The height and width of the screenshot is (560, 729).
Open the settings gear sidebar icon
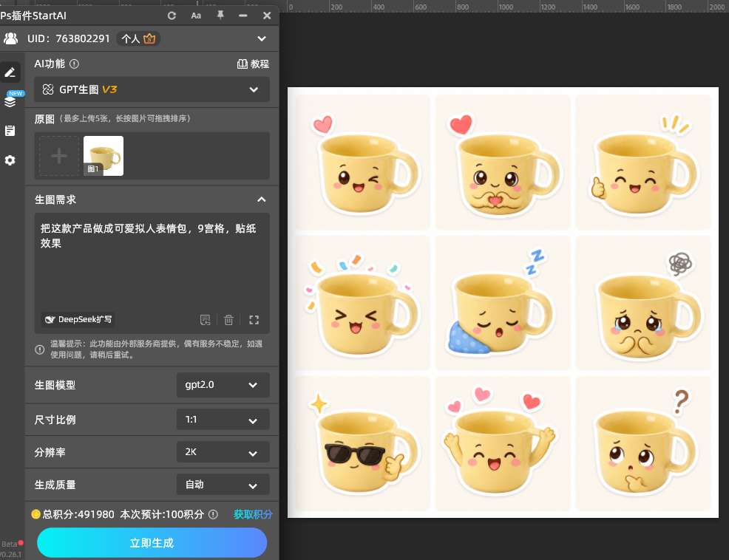point(10,160)
